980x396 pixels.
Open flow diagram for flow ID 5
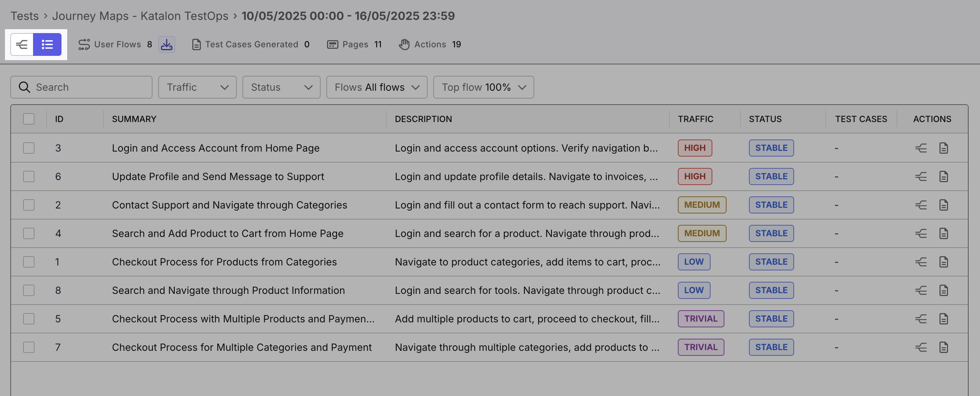click(x=921, y=318)
